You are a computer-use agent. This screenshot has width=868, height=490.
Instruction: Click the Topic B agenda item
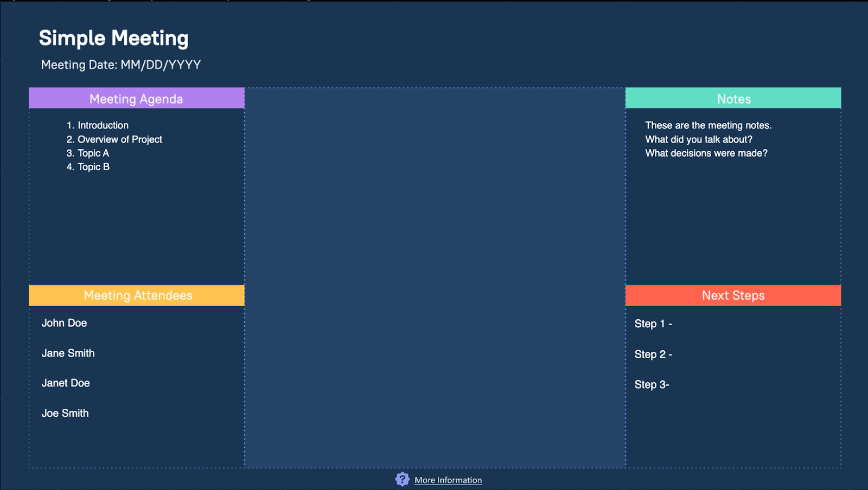[x=93, y=167]
